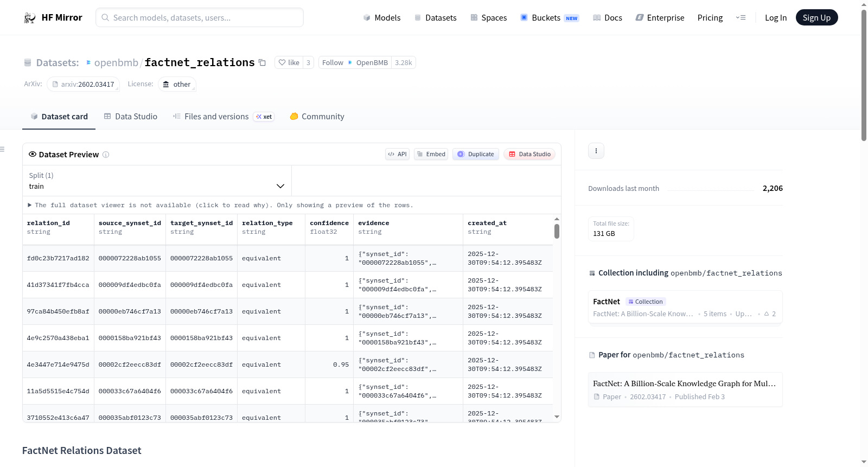Select relation_id cell 4e9c2570a438eba1
The width and height of the screenshot is (868, 467).
[58, 338]
